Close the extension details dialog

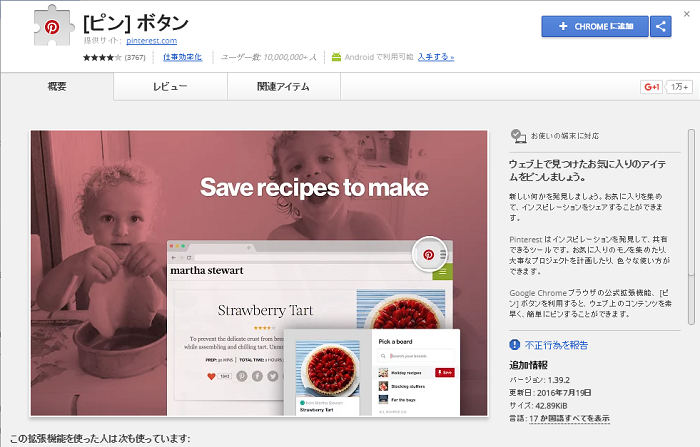687,14
